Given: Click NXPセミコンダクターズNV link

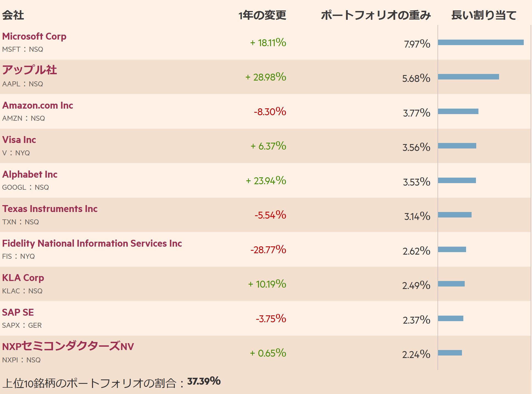Looking at the screenshot, I should point(68,346).
